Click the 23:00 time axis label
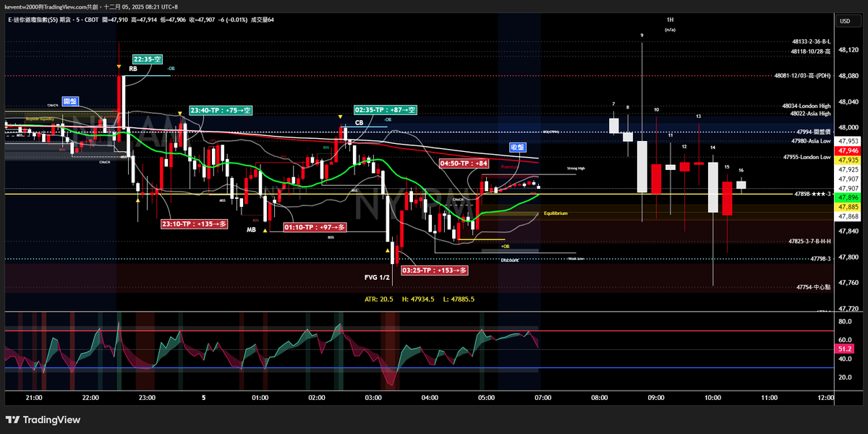868x434 pixels. coord(148,398)
